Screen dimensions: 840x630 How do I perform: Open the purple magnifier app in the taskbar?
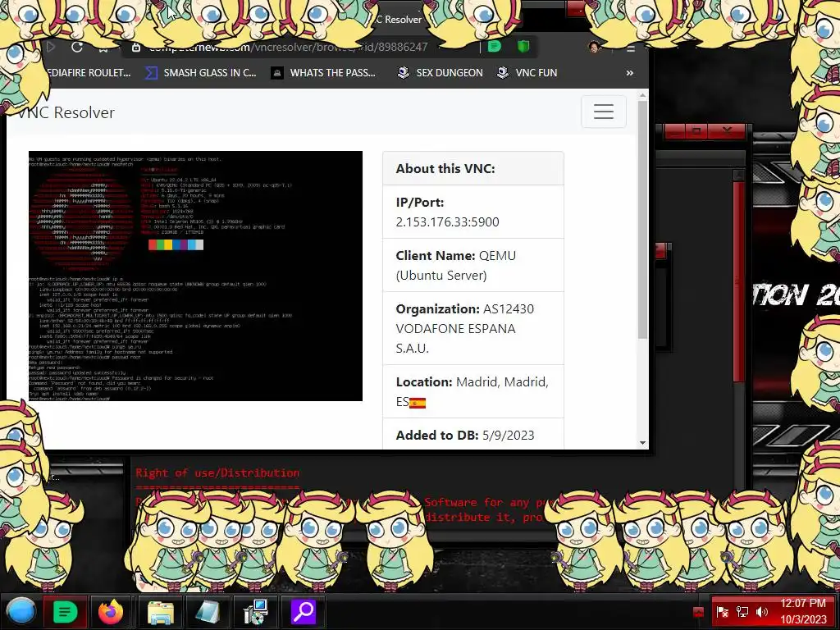click(304, 612)
